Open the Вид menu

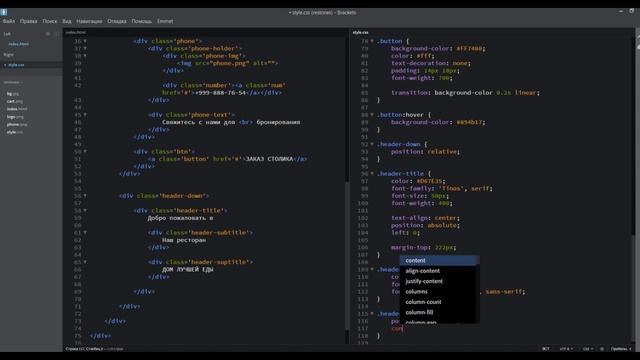tap(67, 21)
